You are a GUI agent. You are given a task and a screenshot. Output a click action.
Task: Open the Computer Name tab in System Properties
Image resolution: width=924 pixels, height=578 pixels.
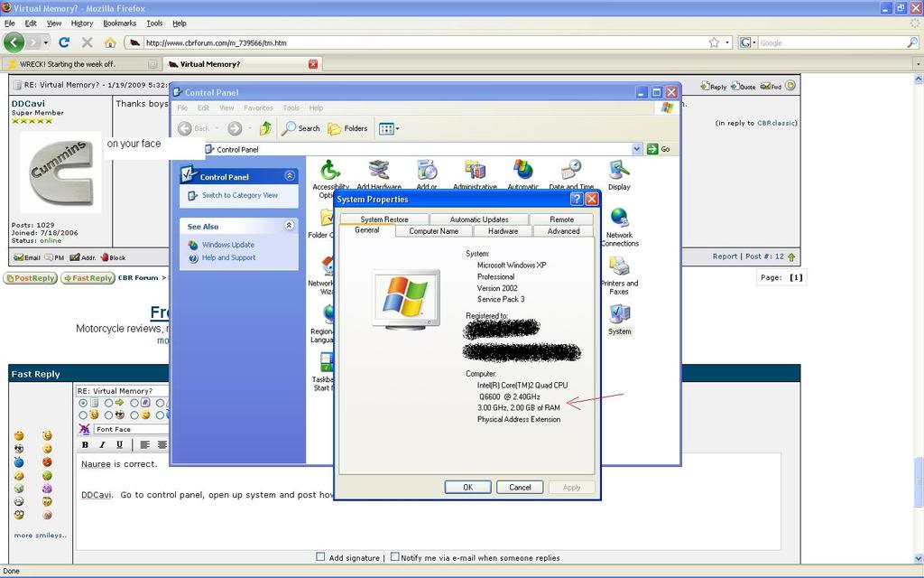pyautogui.click(x=434, y=231)
